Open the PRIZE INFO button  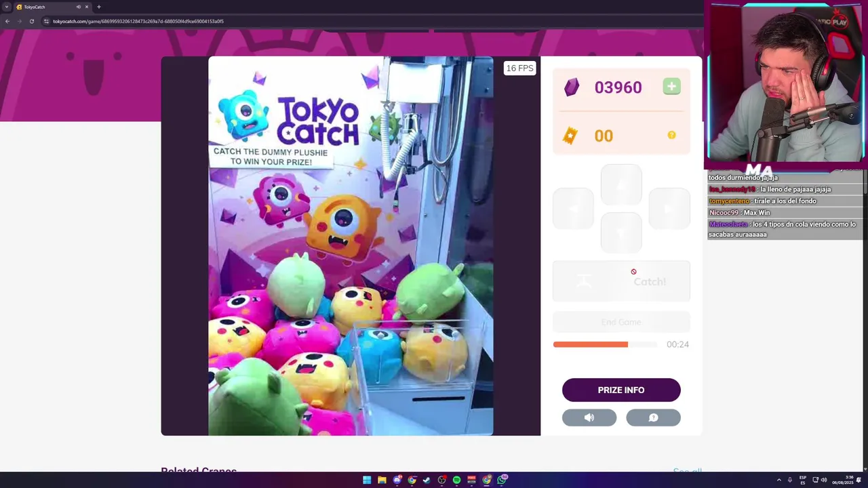coord(621,390)
